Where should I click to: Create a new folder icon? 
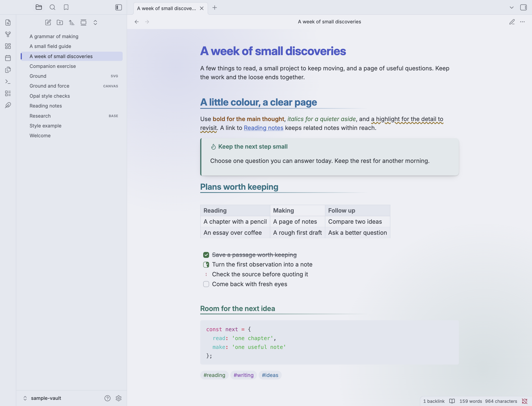pyautogui.click(x=60, y=23)
